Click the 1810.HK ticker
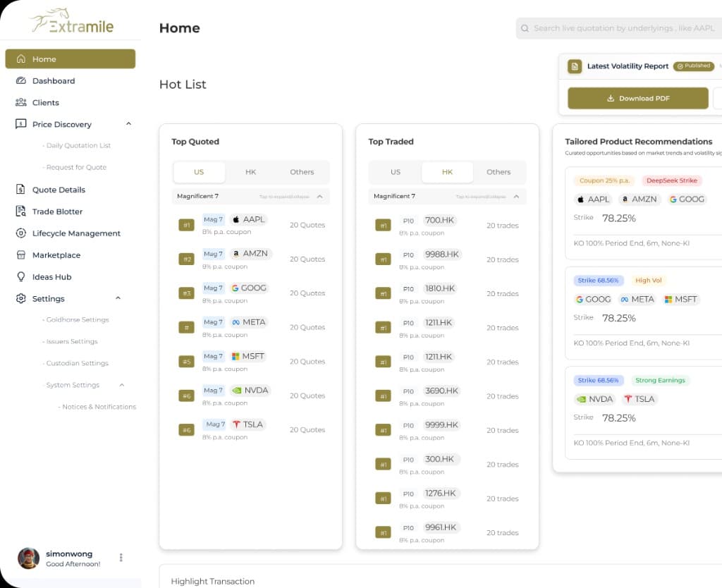This screenshot has height=588, width=722. coord(440,288)
